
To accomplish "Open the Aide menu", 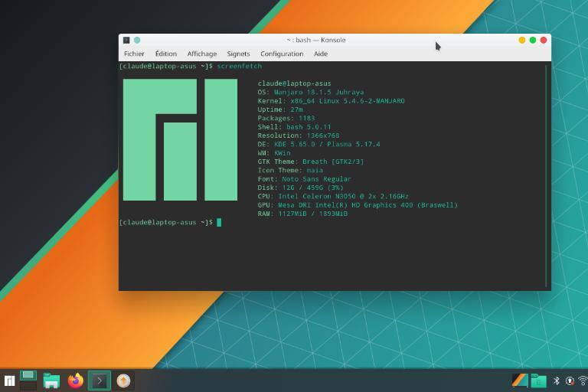I will click(321, 54).
